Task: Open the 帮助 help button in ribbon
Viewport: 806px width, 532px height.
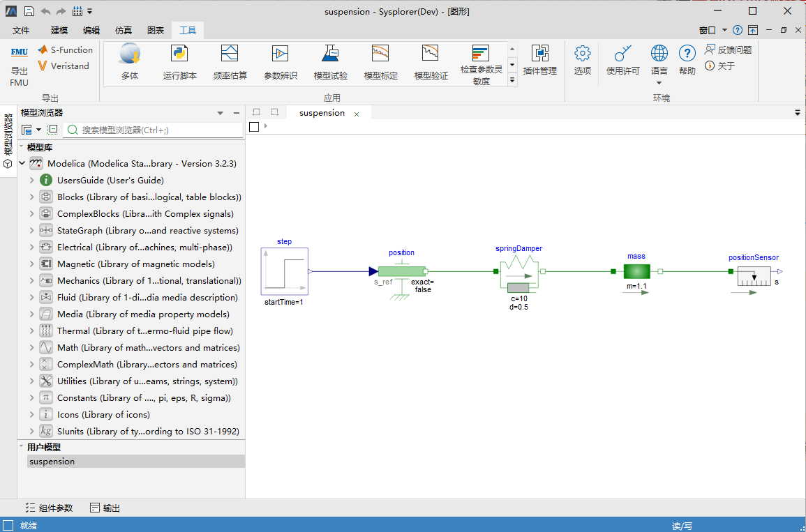Action: [x=687, y=61]
